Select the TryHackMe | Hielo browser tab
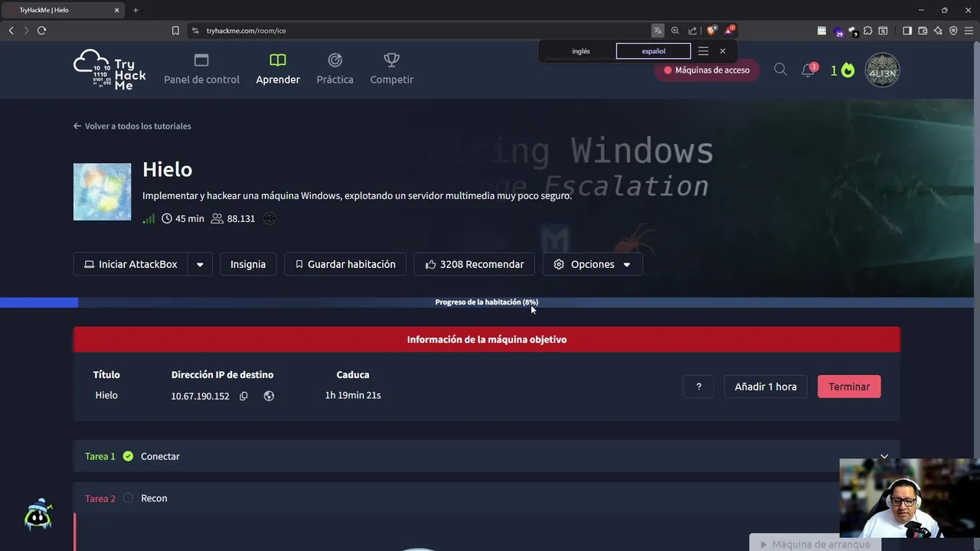The image size is (980, 551). pos(61,10)
